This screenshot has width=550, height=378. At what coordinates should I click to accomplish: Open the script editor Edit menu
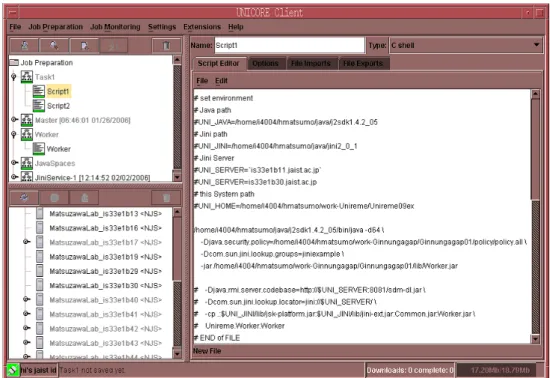tap(221, 81)
